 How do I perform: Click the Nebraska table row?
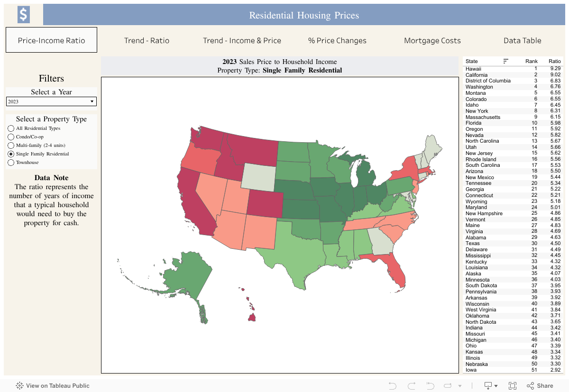(514, 364)
